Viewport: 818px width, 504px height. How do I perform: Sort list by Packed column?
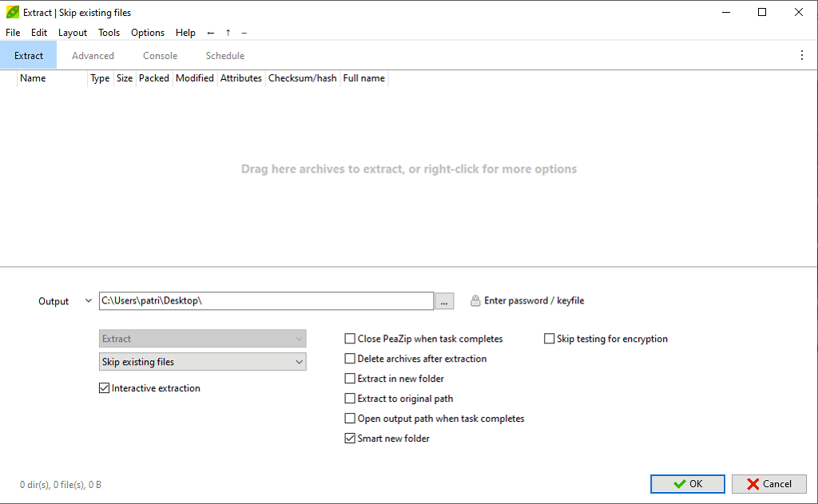click(154, 78)
